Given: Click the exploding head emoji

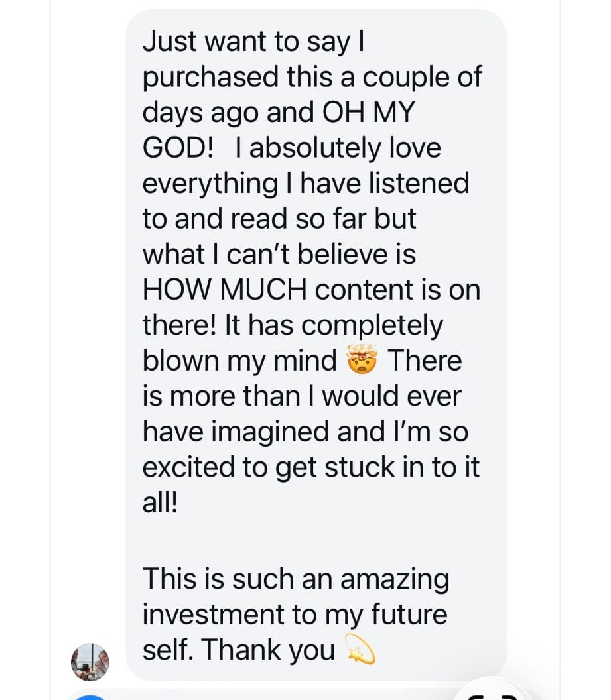Looking at the screenshot, I should coord(362,361).
